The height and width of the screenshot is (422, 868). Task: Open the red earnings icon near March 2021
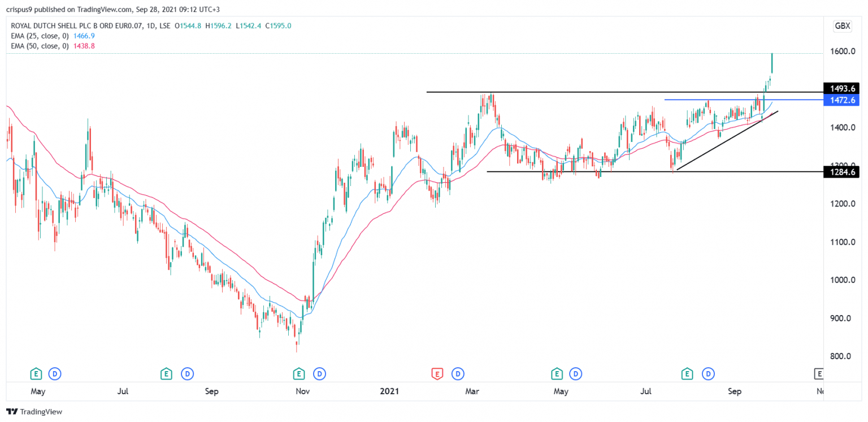tap(436, 374)
